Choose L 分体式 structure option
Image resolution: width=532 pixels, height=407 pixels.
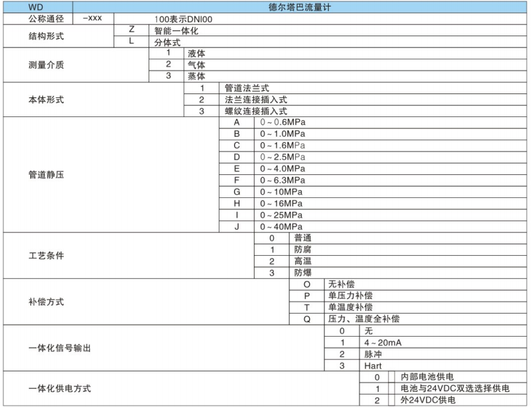click(x=168, y=41)
